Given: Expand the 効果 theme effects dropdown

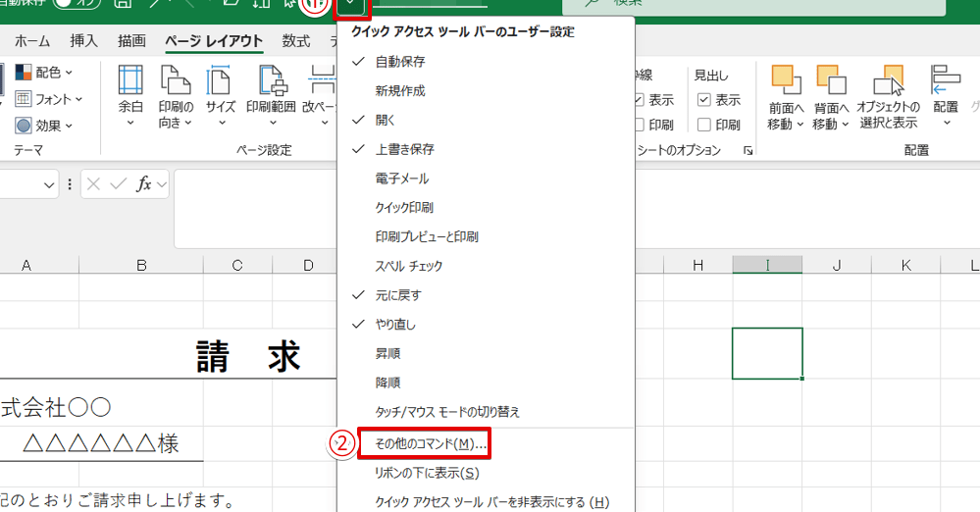Looking at the screenshot, I should tap(45, 126).
